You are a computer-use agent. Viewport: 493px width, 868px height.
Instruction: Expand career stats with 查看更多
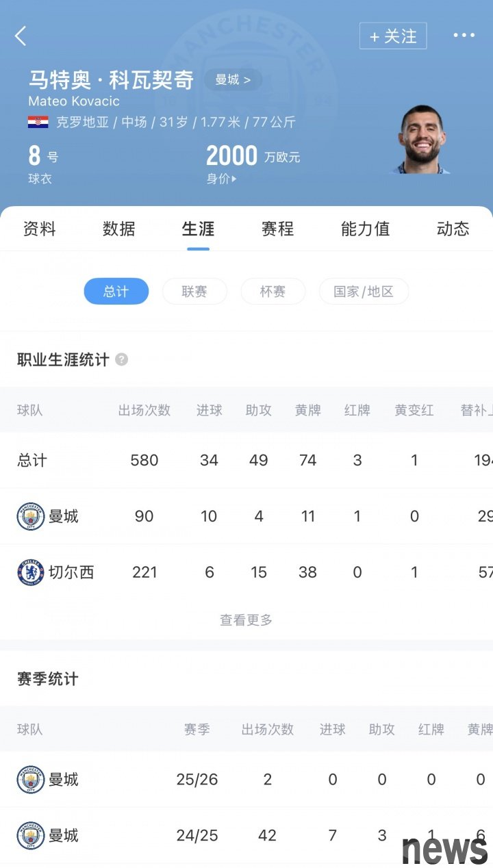[x=246, y=620]
